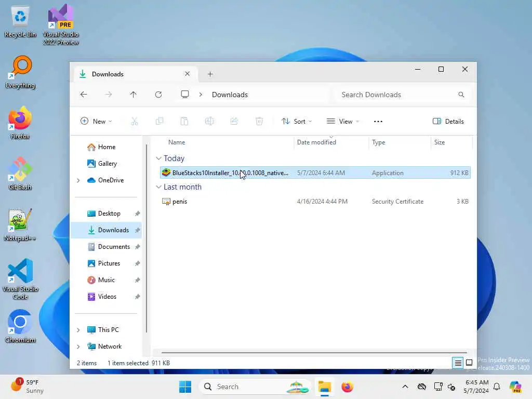Open the New dropdown menu
The height and width of the screenshot is (399, 532).
[x=96, y=121]
